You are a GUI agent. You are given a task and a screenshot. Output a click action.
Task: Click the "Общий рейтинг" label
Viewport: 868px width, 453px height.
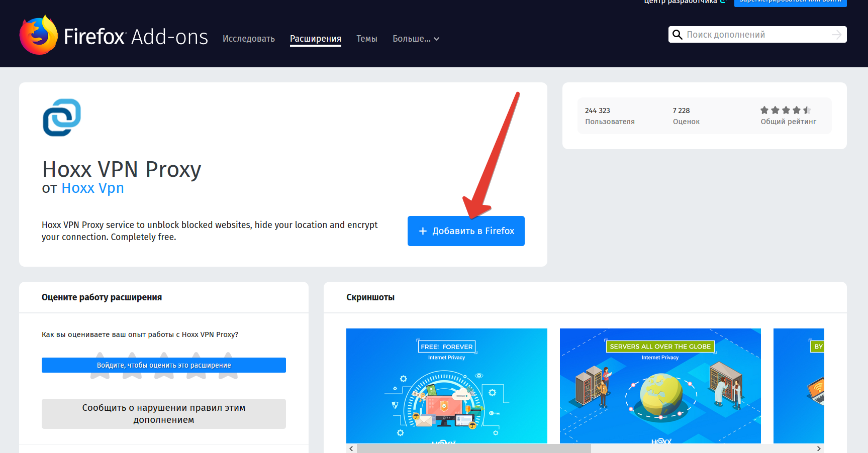coord(788,122)
